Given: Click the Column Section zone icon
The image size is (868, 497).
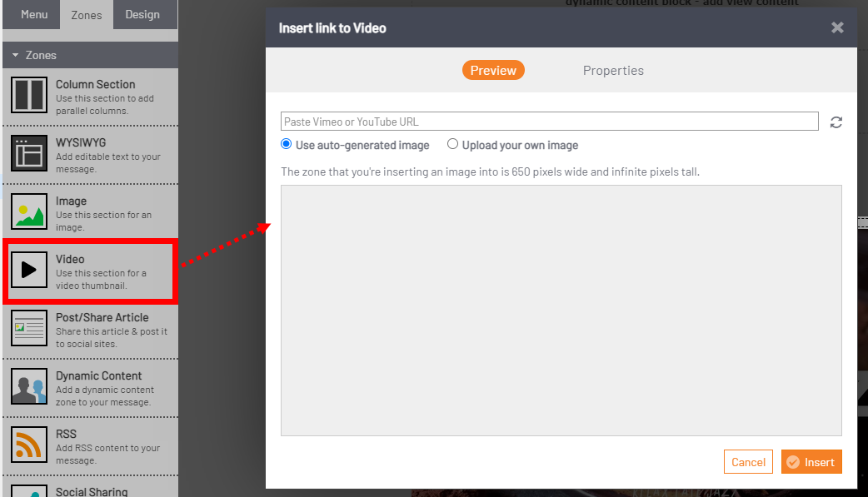Looking at the screenshot, I should (x=29, y=95).
